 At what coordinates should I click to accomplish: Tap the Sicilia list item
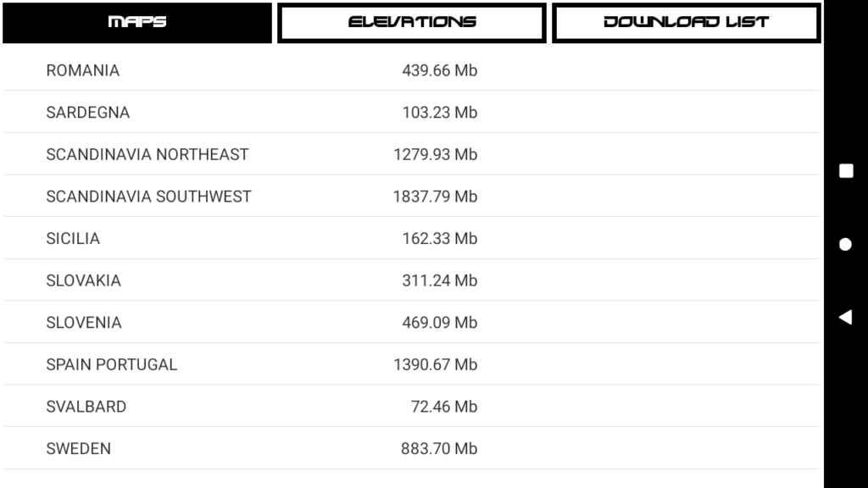(x=412, y=238)
